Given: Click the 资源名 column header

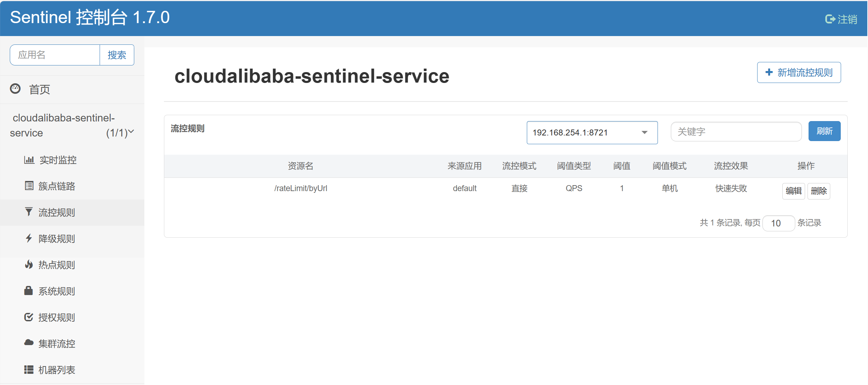Looking at the screenshot, I should click(x=301, y=166).
